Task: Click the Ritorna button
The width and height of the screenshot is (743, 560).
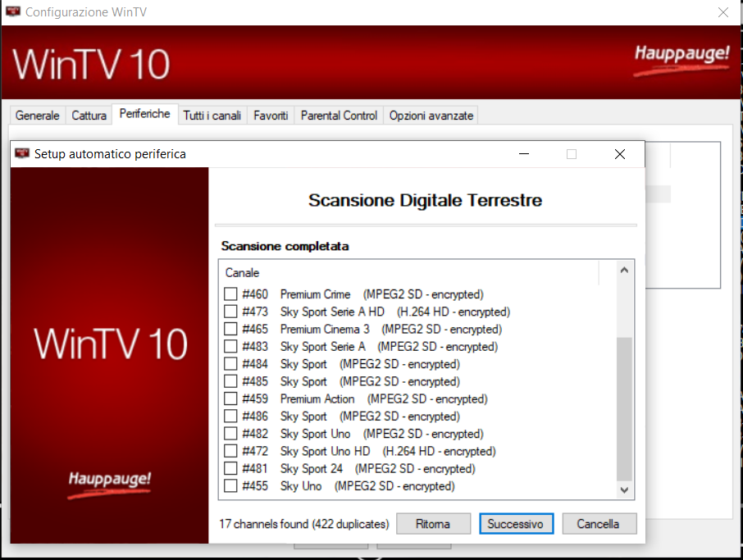Action: click(x=433, y=524)
